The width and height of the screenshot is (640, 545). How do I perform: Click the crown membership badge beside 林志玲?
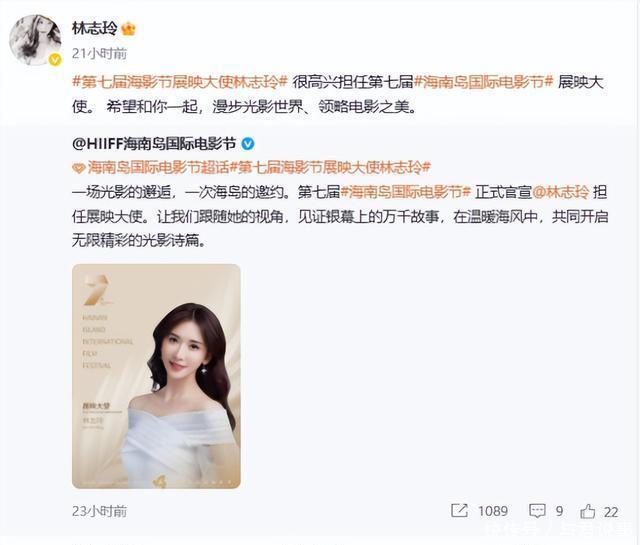[x=129, y=29]
